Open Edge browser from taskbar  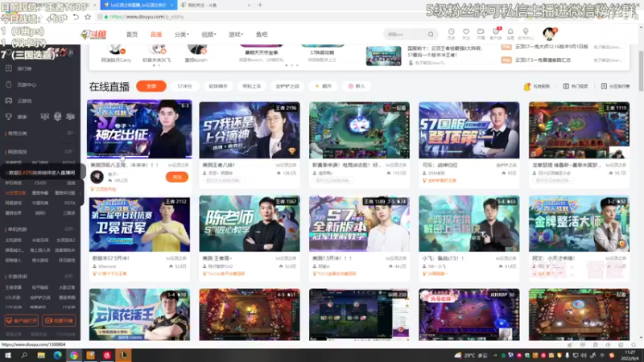click(57, 356)
